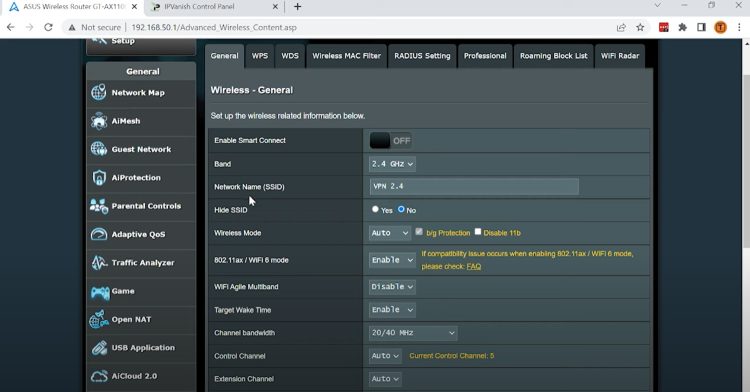Click the AiMesh sidebar icon
Screen dimensions: 750x392
click(99, 121)
